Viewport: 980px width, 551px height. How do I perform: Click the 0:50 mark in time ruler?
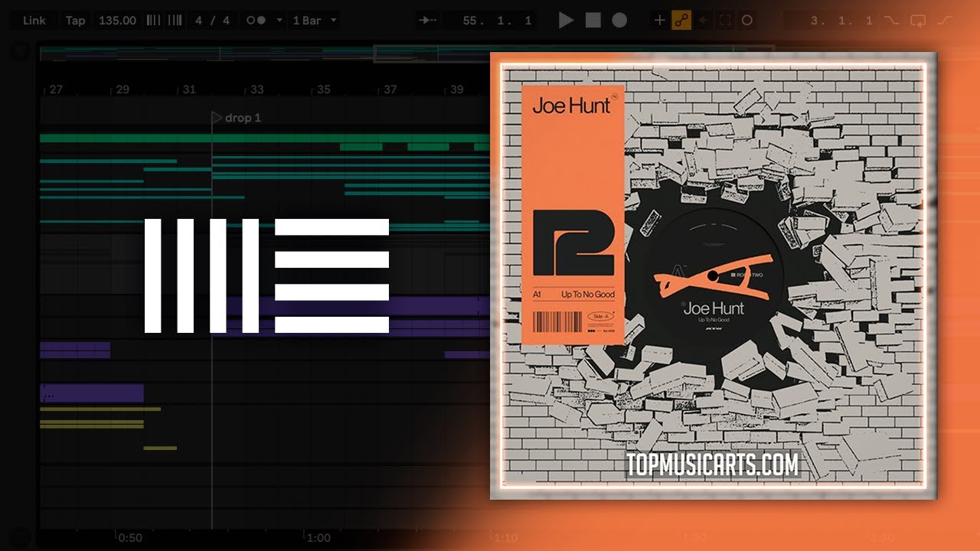point(130,537)
